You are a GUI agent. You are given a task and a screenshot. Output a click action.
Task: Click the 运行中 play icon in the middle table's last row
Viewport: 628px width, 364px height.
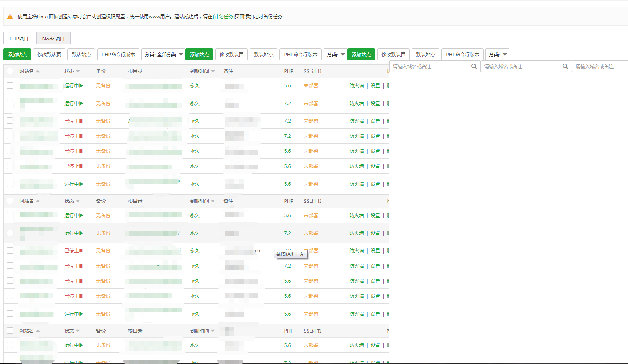point(81,314)
